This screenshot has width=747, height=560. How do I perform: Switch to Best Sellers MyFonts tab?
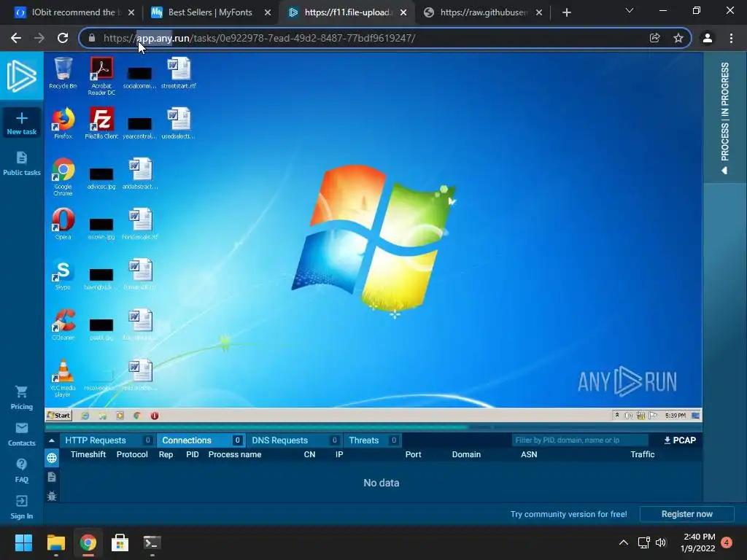point(210,12)
